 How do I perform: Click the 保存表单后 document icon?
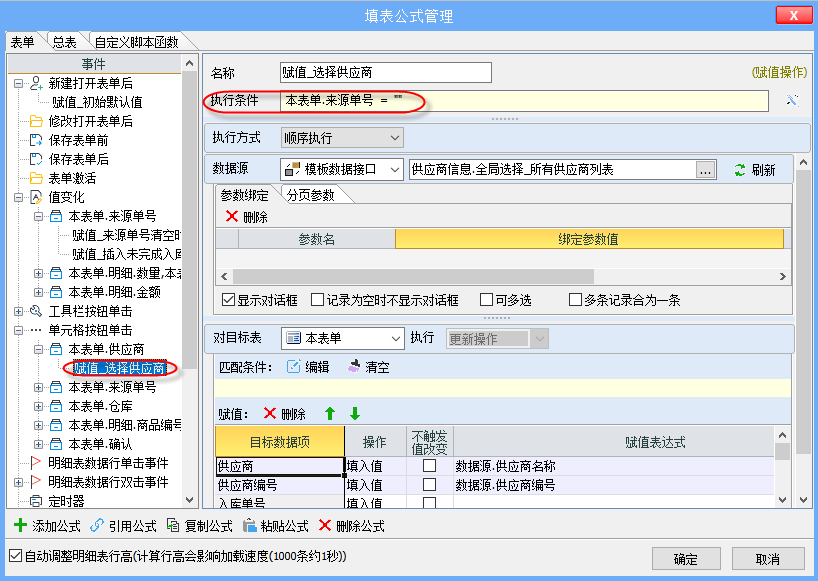(x=36, y=159)
